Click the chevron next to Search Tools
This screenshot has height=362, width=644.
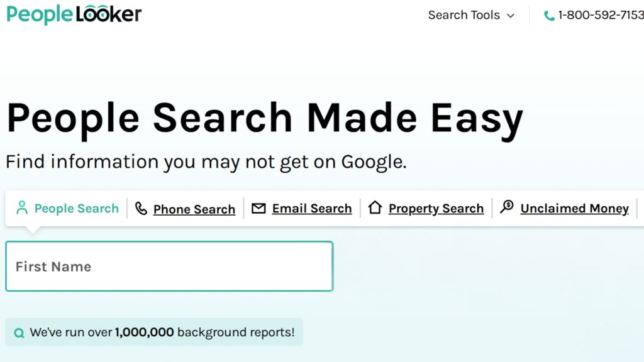tap(511, 16)
